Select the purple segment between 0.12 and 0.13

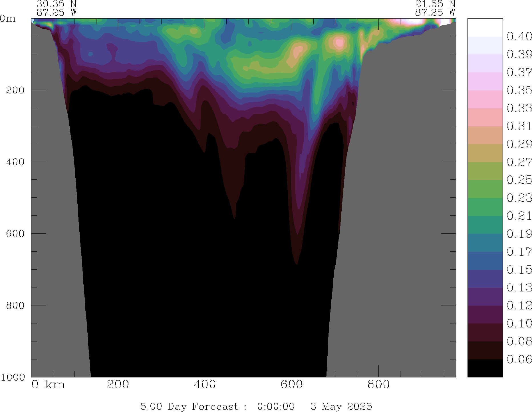point(485,297)
